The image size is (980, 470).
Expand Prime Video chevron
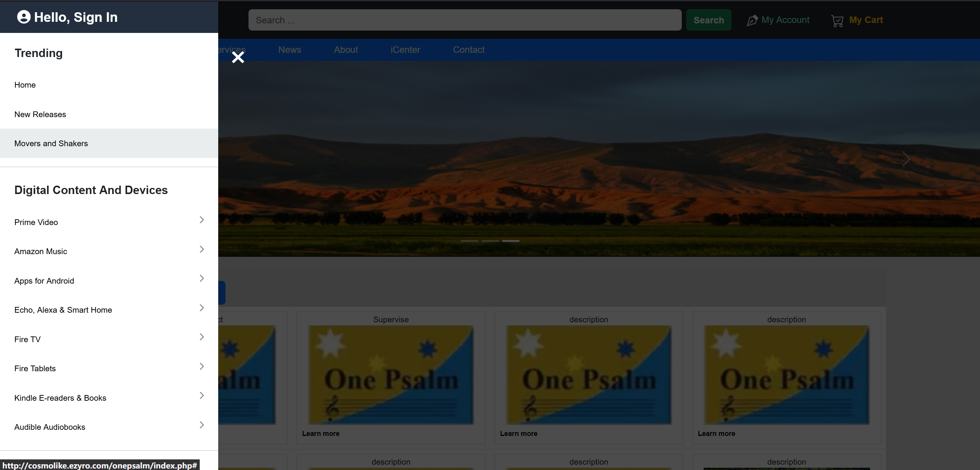tap(202, 220)
